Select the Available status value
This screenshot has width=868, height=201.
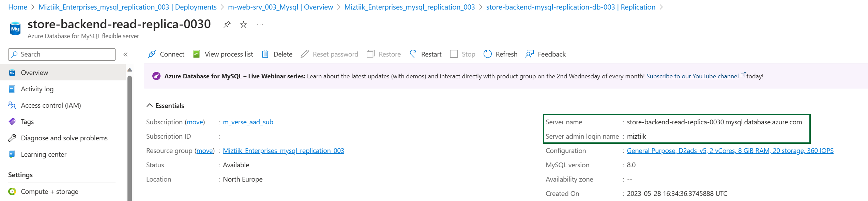tap(236, 165)
